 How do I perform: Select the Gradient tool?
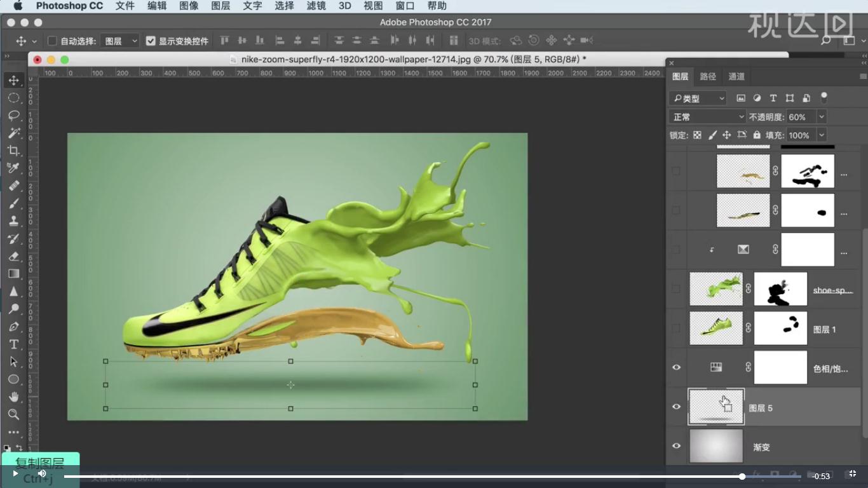[x=13, y=274]
